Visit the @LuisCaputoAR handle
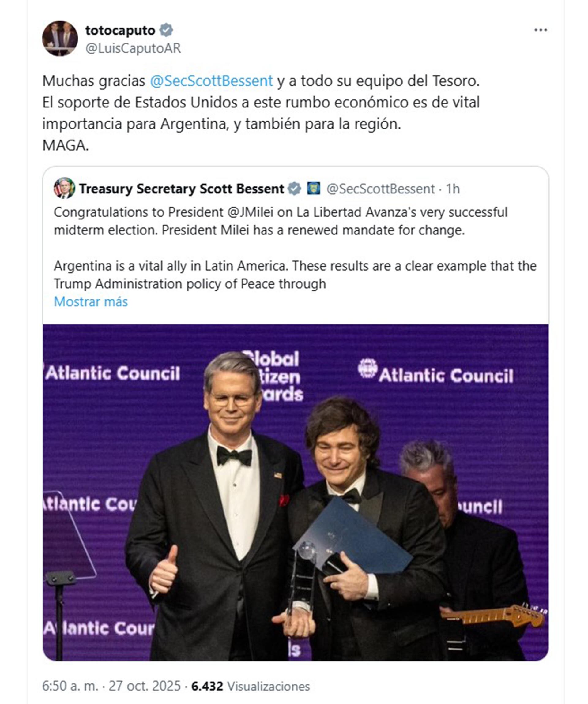This screenshot has height=704, width=588. point(133,48)
